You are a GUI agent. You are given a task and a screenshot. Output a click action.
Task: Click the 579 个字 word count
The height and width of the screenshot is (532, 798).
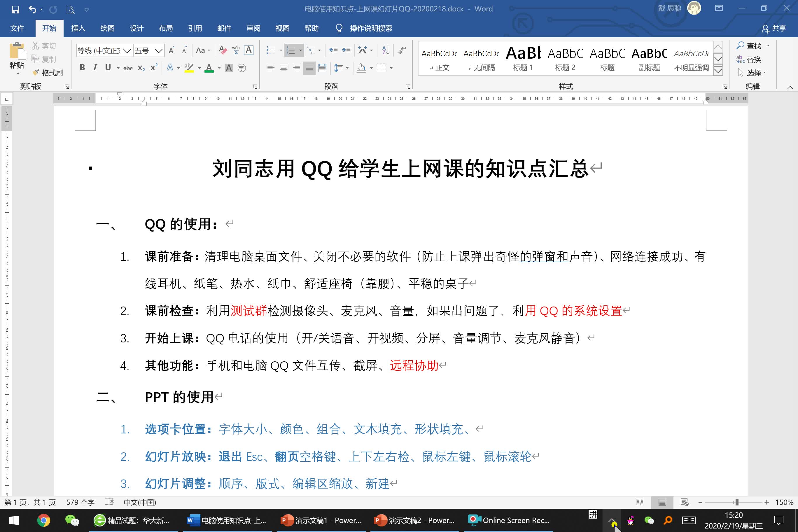80,502
